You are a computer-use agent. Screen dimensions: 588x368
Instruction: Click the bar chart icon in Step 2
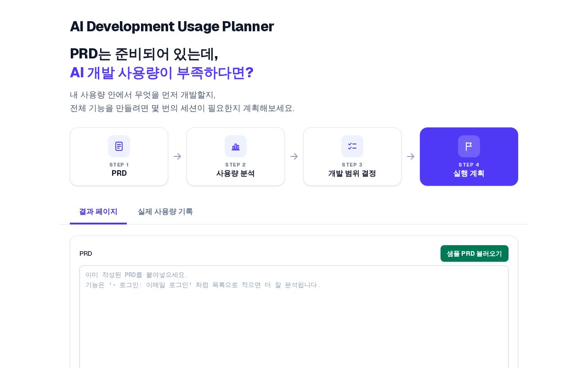pos(236,146)
